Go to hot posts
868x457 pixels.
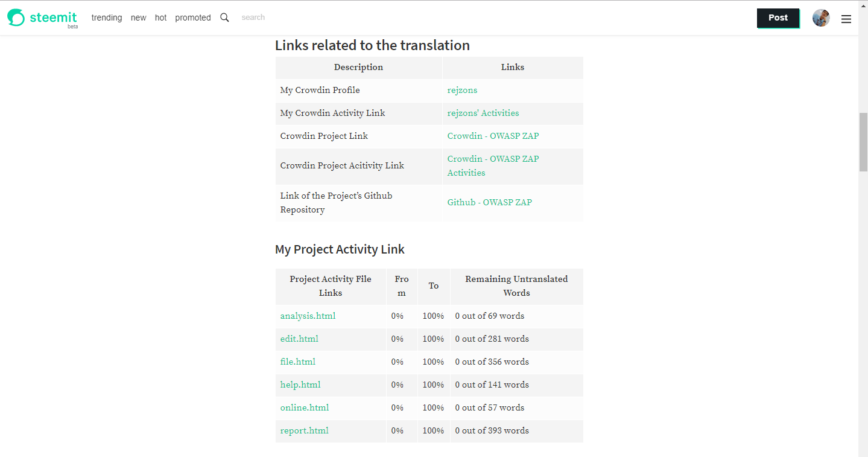pyautogui.click(x=160, y=18)
